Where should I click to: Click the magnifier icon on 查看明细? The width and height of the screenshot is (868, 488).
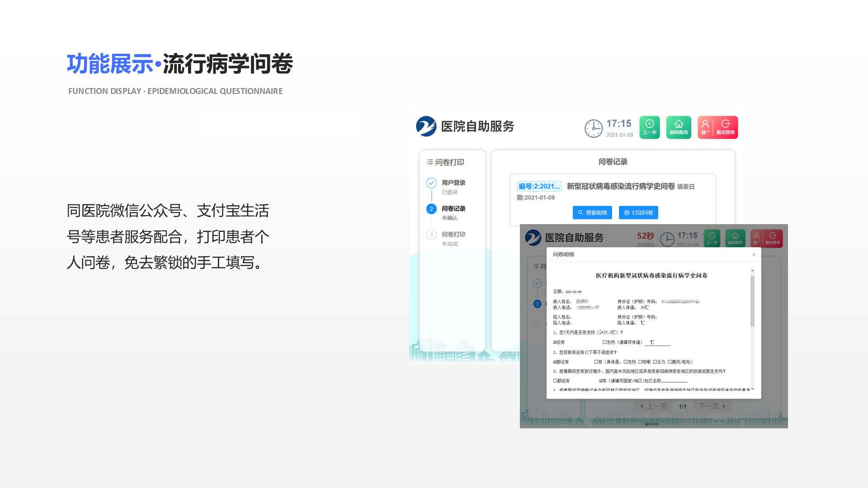point(581,212)
